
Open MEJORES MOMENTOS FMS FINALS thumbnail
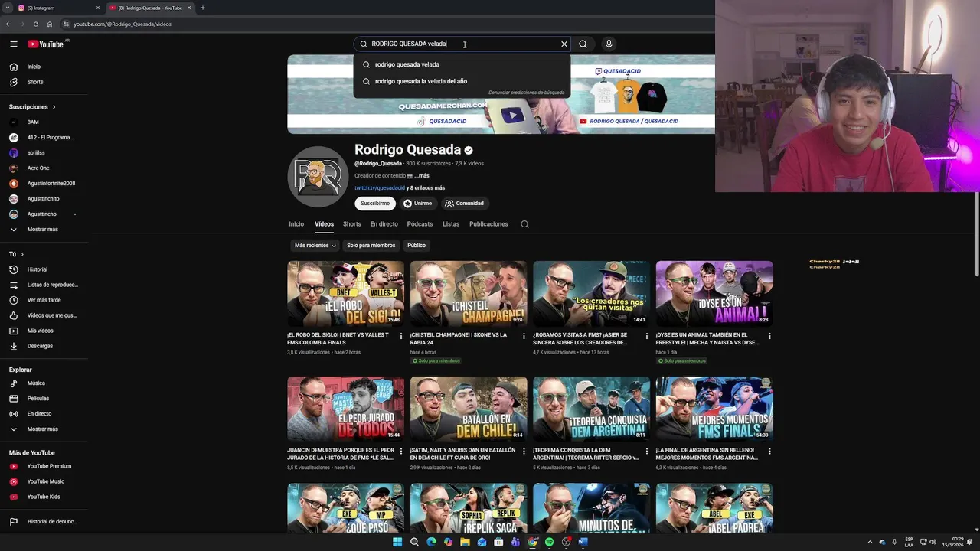point(714,409)
